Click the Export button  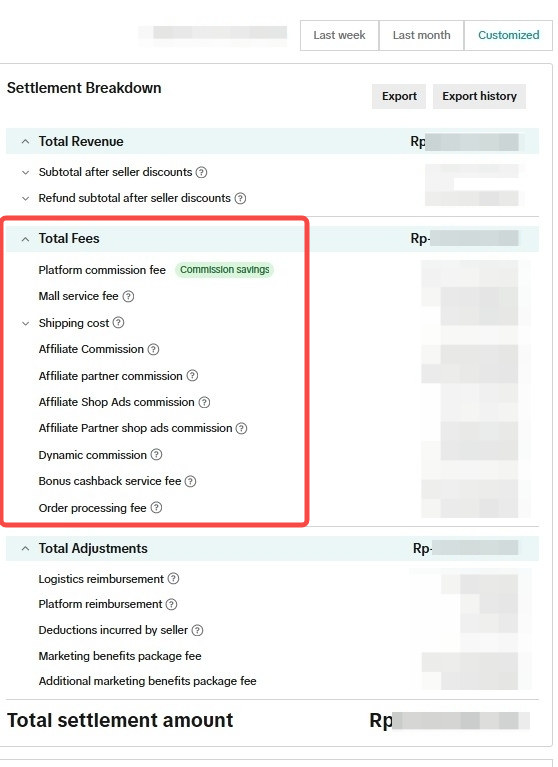pos(399,96)
